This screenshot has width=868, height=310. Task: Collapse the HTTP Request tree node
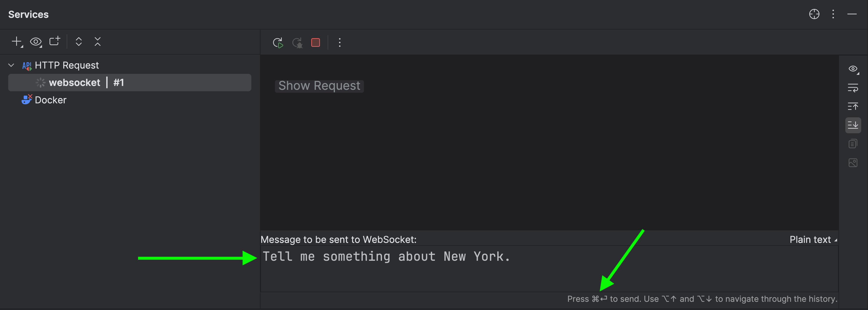pos(11,65)
